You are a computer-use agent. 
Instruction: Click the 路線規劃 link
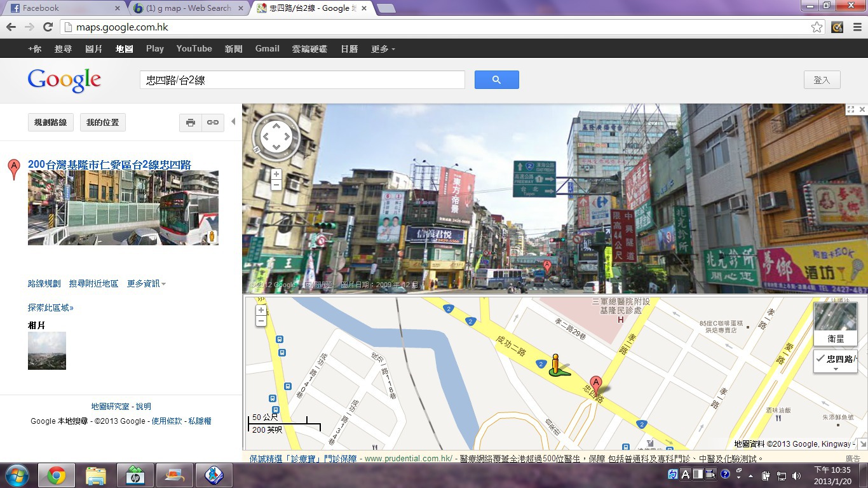coord(44,283)
